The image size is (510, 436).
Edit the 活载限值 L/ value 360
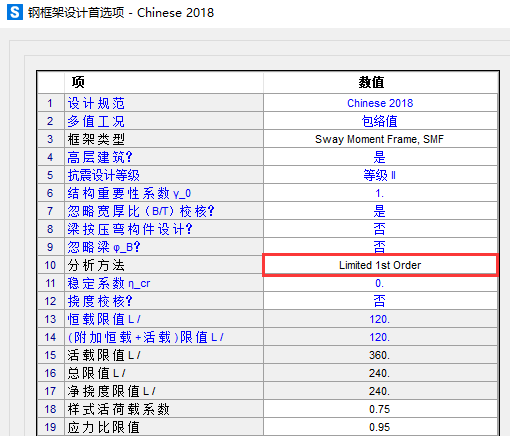[x=380, y=355]
